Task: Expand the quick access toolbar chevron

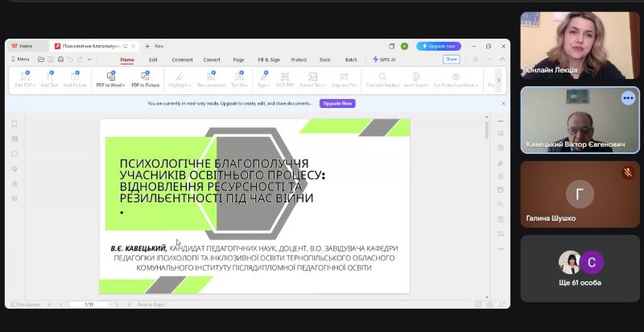Action: coord(89,60)
